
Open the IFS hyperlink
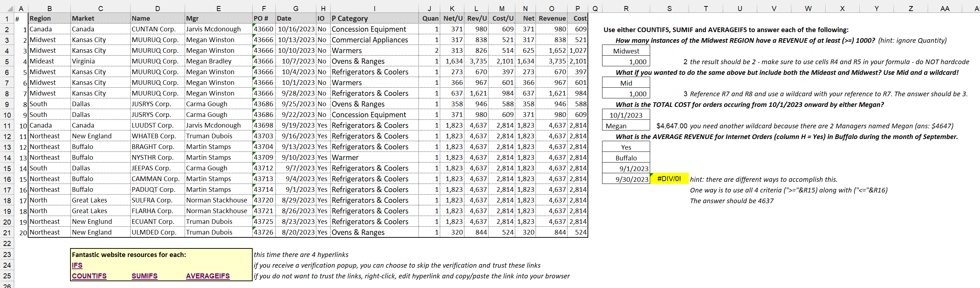[77, 265]
